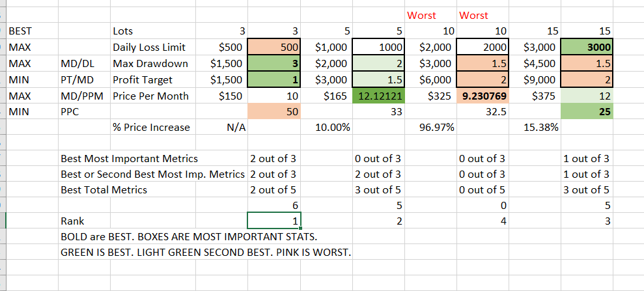Select the pink cell with value 50
This screenshot has height=291, width=644.
point(274,111)
